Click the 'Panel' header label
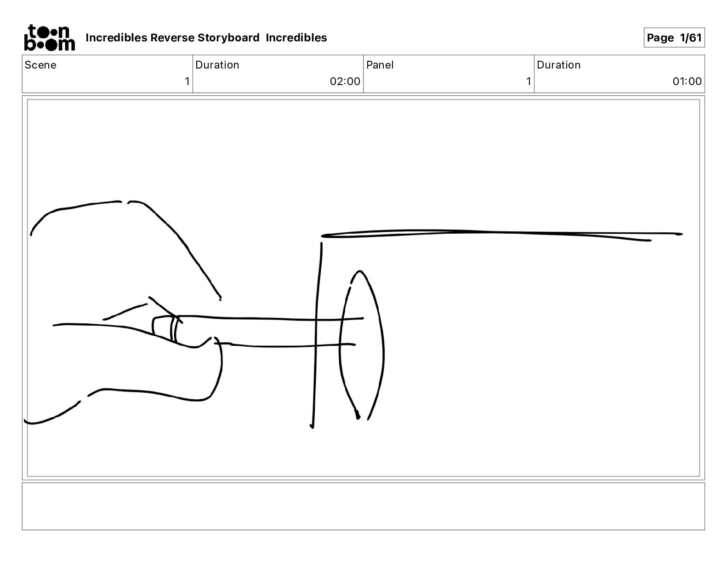 (x=380, y=65)
